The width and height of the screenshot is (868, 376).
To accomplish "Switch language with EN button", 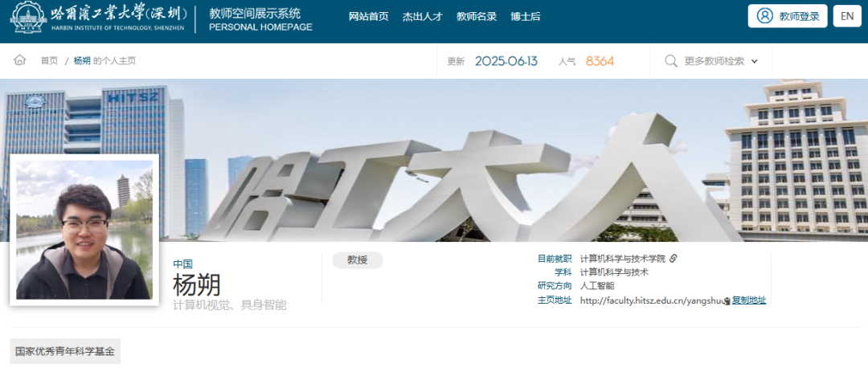I will (847, 16).
